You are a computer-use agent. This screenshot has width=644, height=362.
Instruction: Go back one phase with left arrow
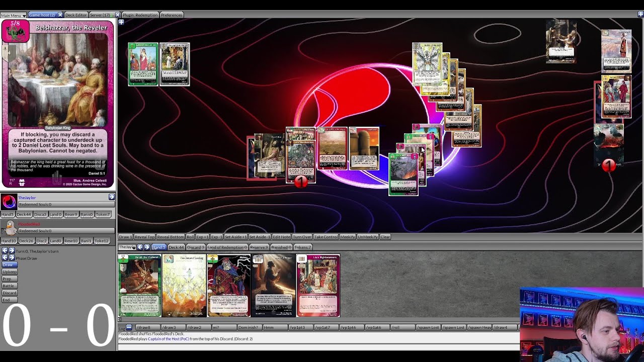click(5, 258)
